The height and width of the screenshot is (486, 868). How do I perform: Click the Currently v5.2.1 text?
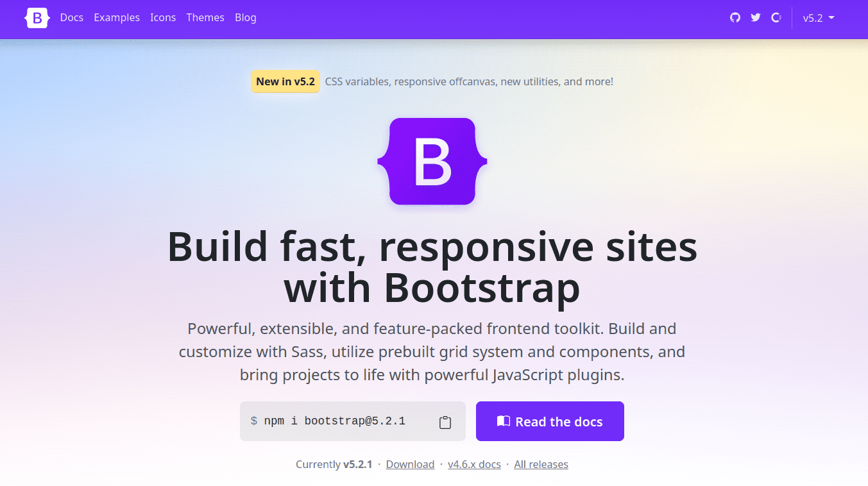(334, 464)
